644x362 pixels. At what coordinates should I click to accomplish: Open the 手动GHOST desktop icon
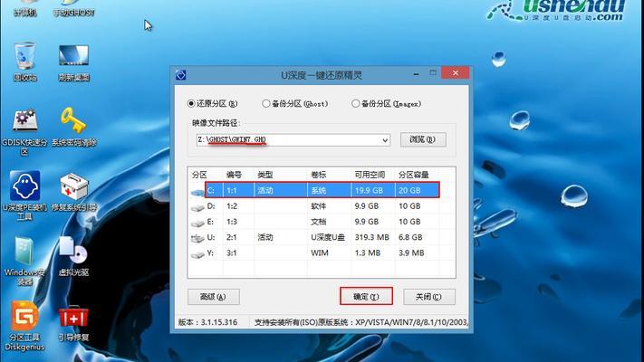74,8
